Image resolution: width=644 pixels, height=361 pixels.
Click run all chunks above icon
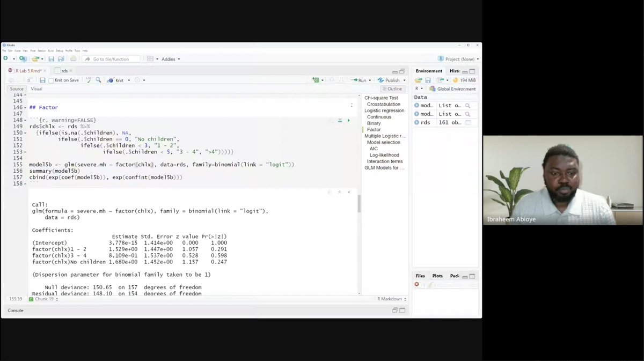tap(340, 120)
